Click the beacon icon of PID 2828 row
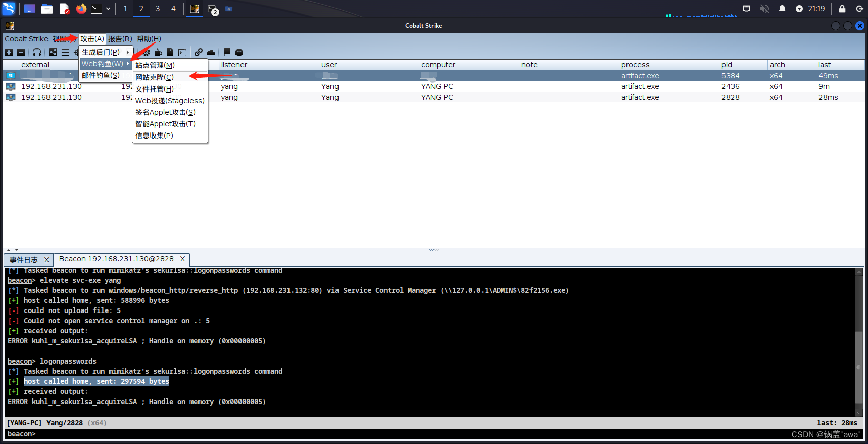Image resolution: width=868 pixels, height=444 pixels. coord(10,97)
